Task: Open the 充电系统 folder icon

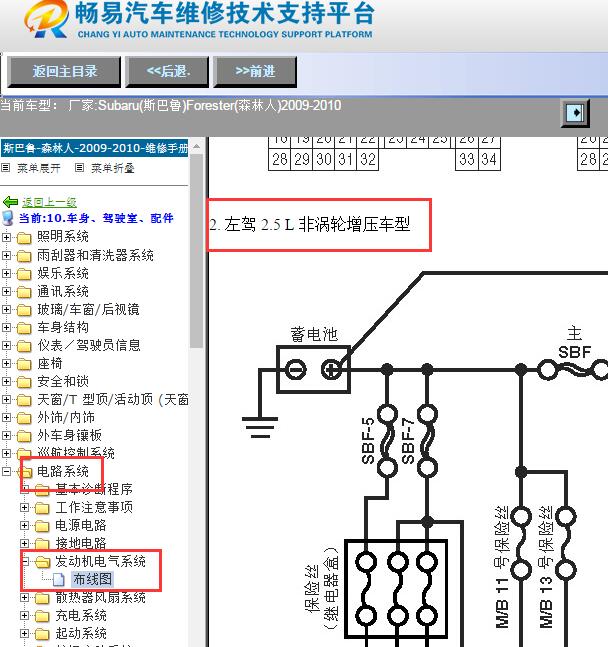Action: (x=42, y=616)
